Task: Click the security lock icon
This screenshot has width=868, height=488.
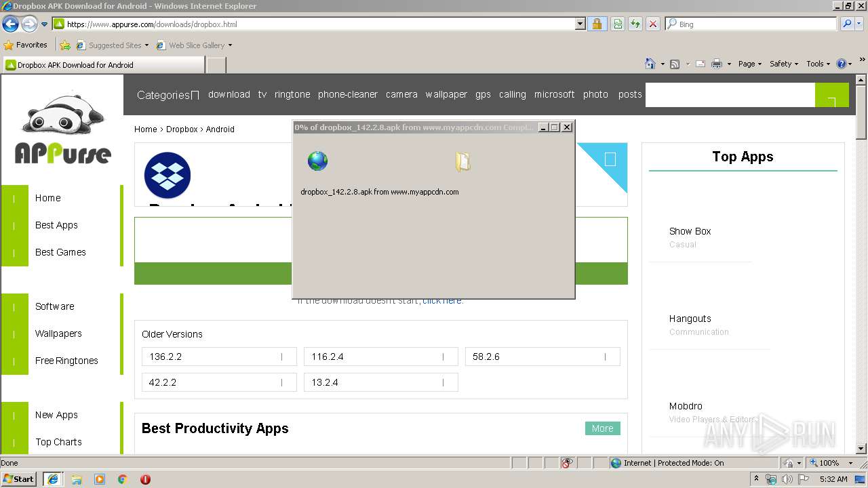Action: 597,24
